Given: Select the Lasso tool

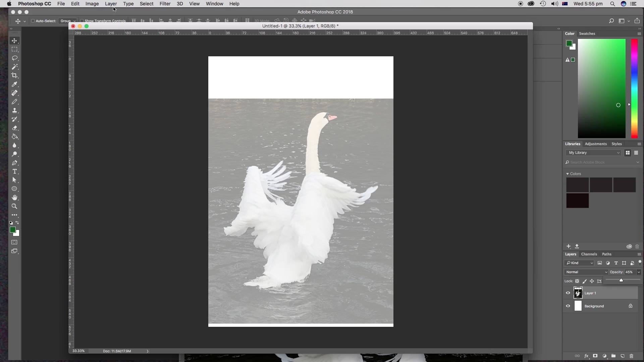Looking at the screenshot, I should (x=14, y=58).
